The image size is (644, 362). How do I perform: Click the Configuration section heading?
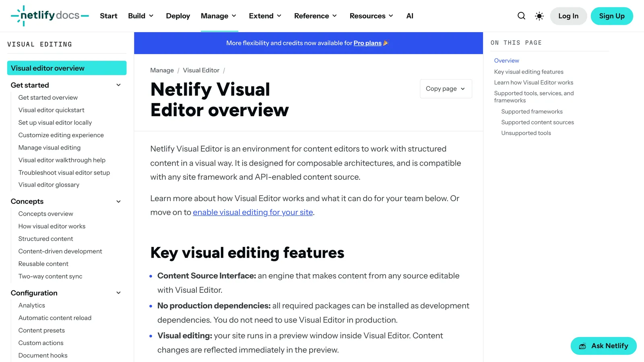coord(34,293)
